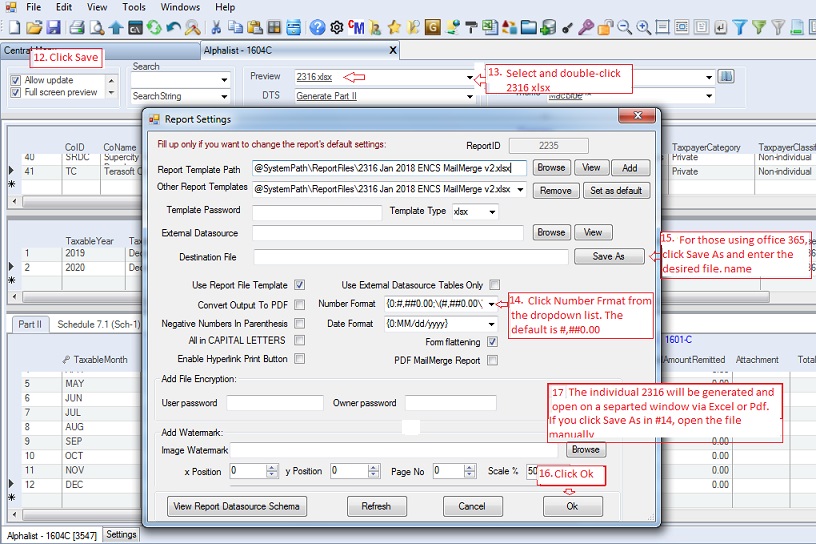The height and width of the screenshot is (544, 816).
Task: Click the blue up arrow icon
Action: click(x=116, y=27)
